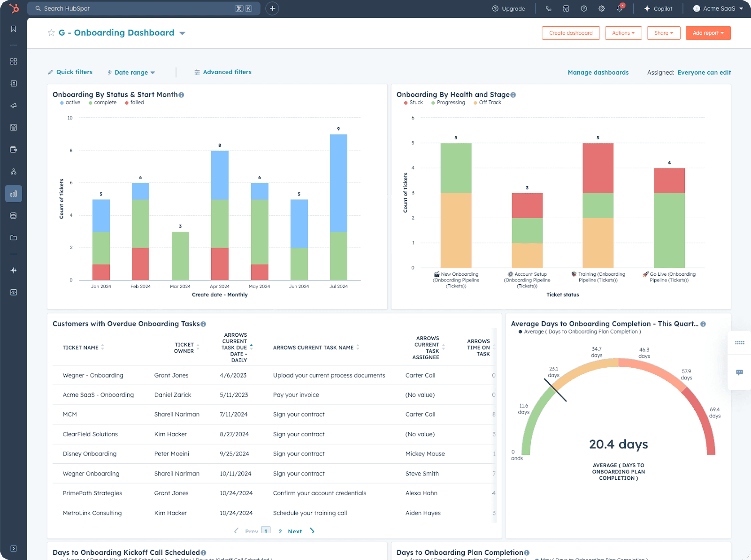Open Copilot from the top bar
This screenshot has height=560, width=751.
coord(658,8)
